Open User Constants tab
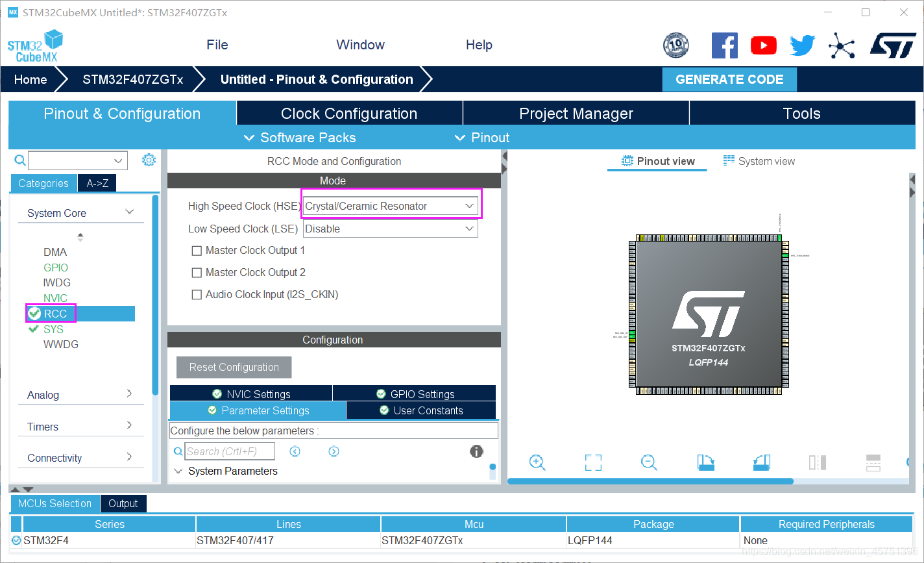924x563 pixels. [421, 410]
